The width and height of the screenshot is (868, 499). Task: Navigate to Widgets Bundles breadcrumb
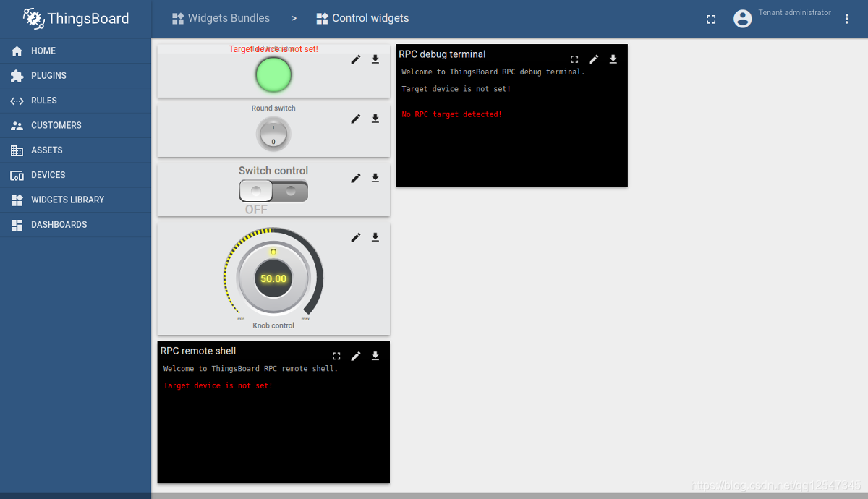pos(228,18)
